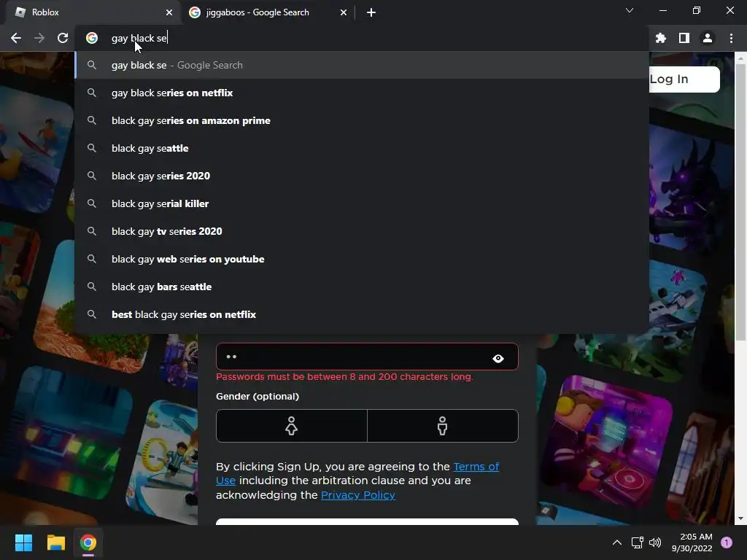Select the female gender icon

pyautogui.click(x=292, y=426)
